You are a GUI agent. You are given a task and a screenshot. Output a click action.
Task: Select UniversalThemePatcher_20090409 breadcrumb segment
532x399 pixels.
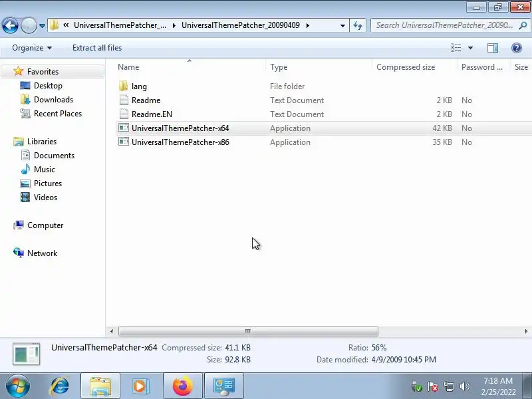pyautogui.click(x=241, y=25)
